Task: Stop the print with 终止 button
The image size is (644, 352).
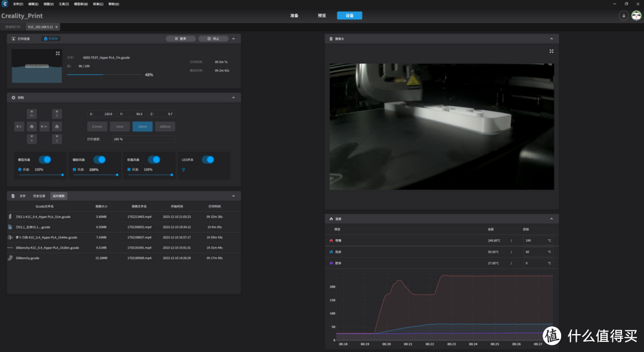Action: pyautogui.click(x=213, y=39)
